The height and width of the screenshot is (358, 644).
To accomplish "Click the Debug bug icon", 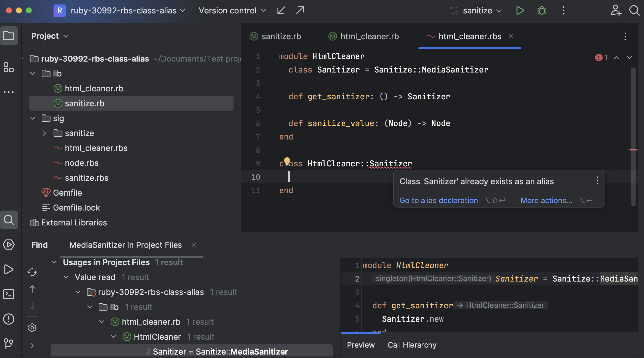I will click(541, 10).
